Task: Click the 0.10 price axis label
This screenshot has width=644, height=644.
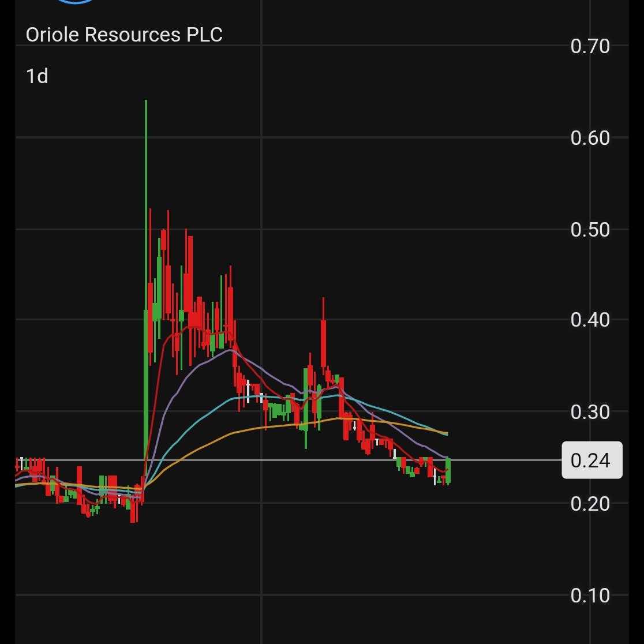Action: pyautogui.click(x=590, y=596)
